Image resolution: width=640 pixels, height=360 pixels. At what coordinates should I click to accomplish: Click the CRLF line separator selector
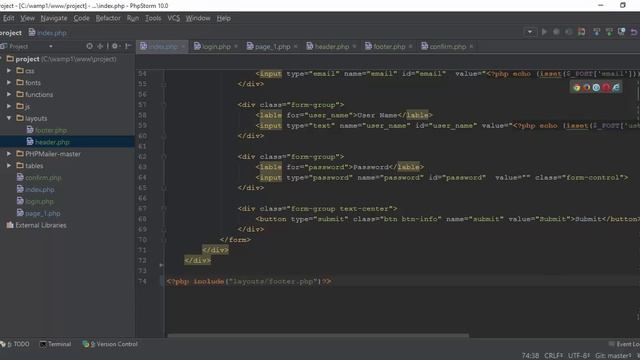point(553,356)
